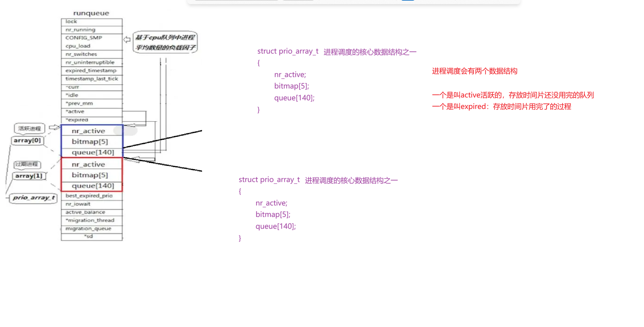Select the 'CONFIG_SMP' row
The height and width of the screenshot is (327, 644).
point(84,38)
